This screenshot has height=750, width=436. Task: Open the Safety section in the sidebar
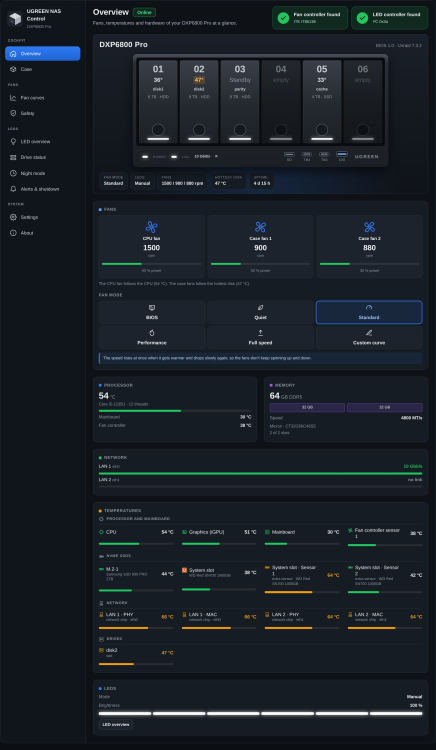click(43, 113)
